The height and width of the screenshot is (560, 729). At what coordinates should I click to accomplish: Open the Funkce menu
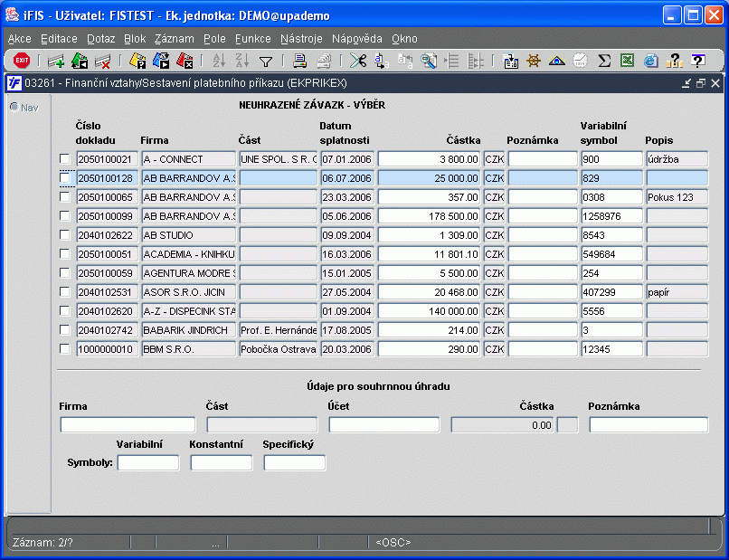[x=253, y=39]
